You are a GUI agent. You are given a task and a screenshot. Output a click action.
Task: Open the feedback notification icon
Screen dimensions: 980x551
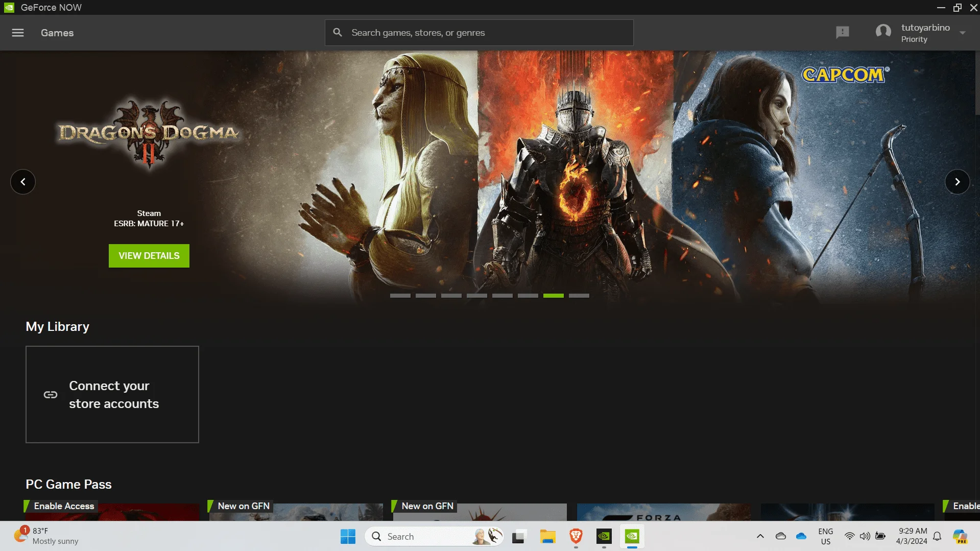[x=843, y=33]
